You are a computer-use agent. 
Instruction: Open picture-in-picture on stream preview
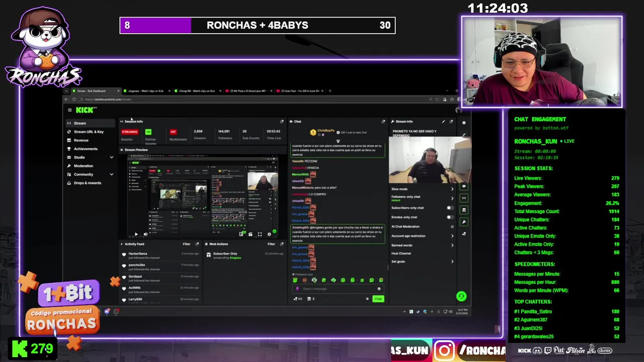(x=242, y=234)
